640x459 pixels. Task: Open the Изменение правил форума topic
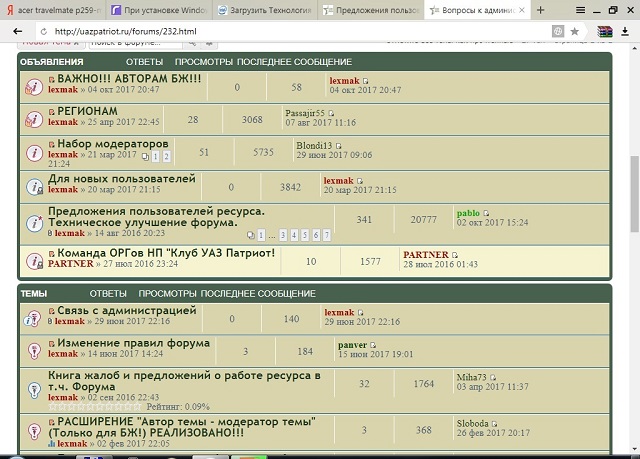(133, 343)
